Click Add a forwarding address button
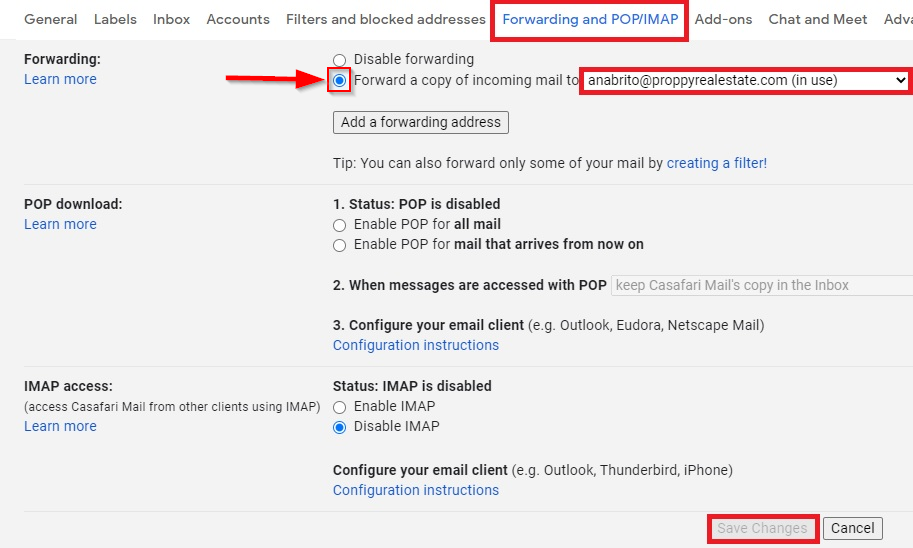This screenshot has width=913, height=548. pyautogui.click(x=421, y=122)
